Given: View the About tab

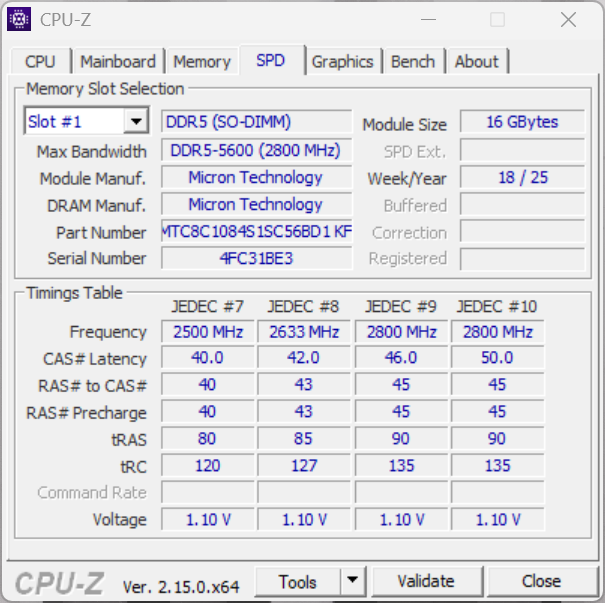Looking at the screenshot, I should [476, 62].
